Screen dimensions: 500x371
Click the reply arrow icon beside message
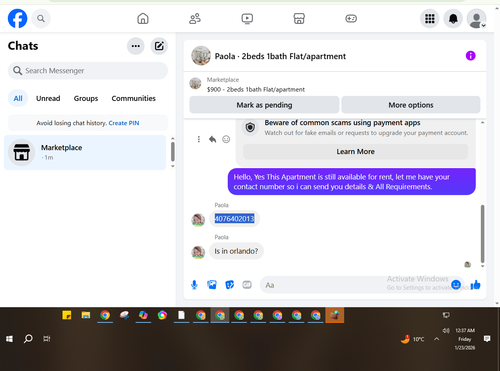point(212,139)
